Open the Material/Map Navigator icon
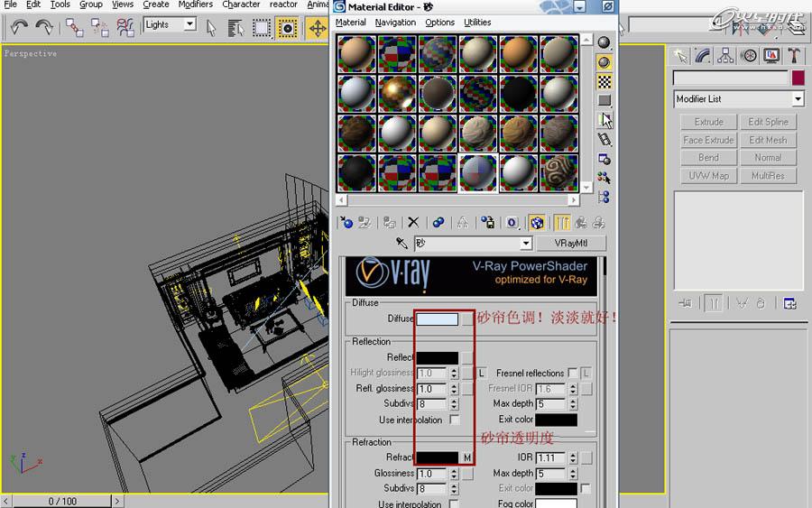The width and height of the screenshot is (812, 508). click(x=604, y=197)
